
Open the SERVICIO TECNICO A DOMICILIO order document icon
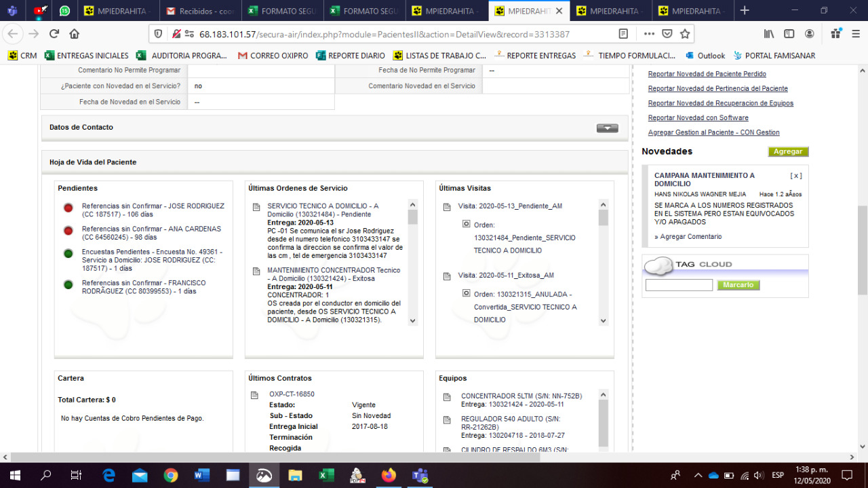click(x=256, y=207)
